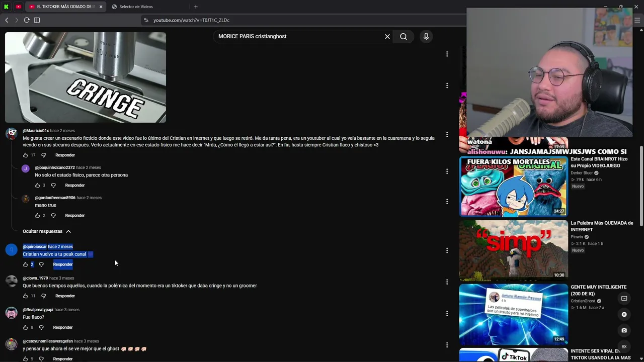Dislike @quirioioscar's comment
The width and height of the screenshot is (644, 362).
pos(41,264)
